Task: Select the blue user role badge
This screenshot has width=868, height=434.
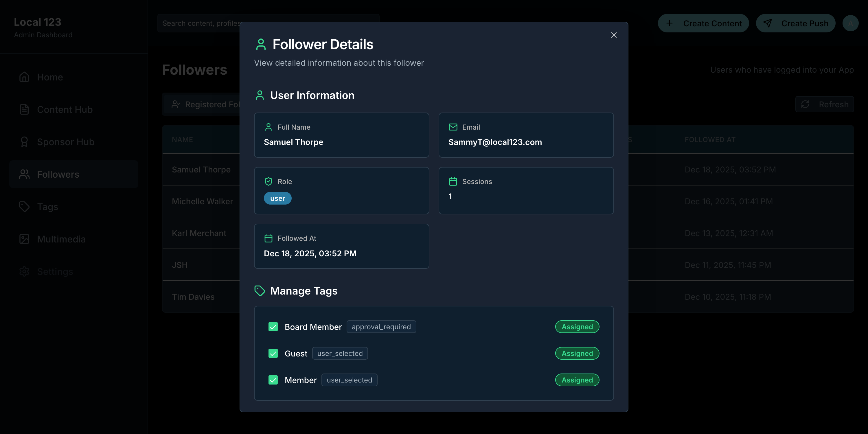Action: pyautogui.click(x=277, y=198)
